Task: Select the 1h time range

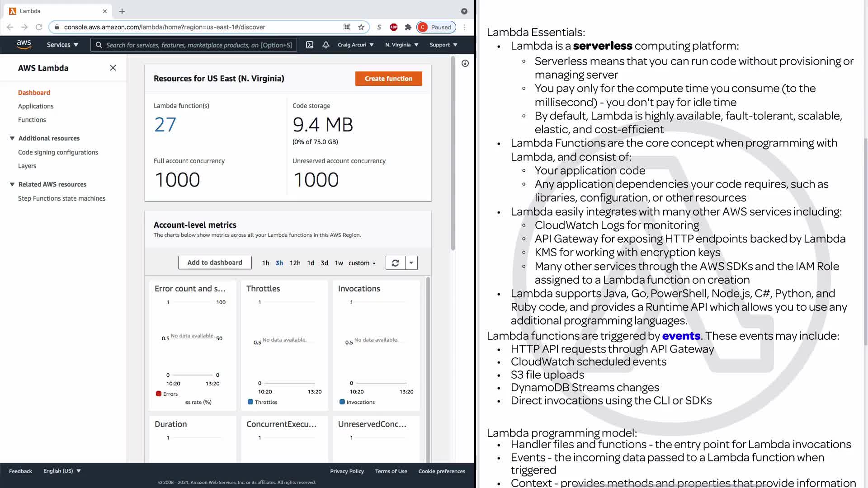Action: click(265, 263)
